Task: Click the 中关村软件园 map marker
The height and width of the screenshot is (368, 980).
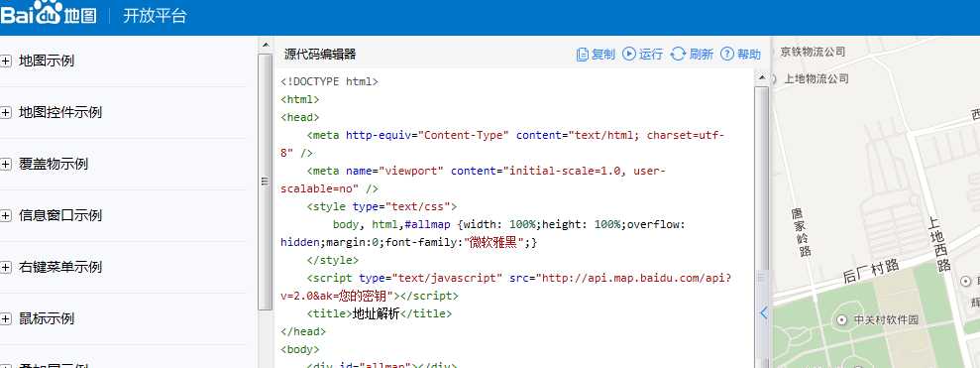Action: 842,319
